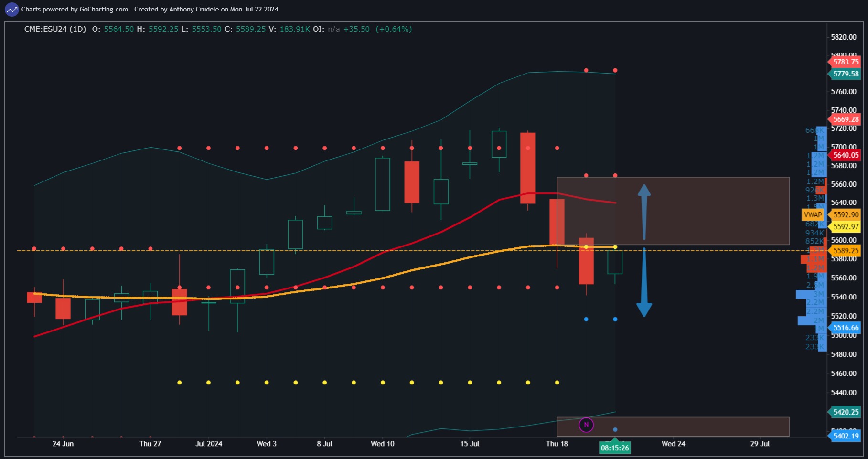Click the 5480.00 price axis label
The image size is (868, 459).
click(x=844, y=354)
